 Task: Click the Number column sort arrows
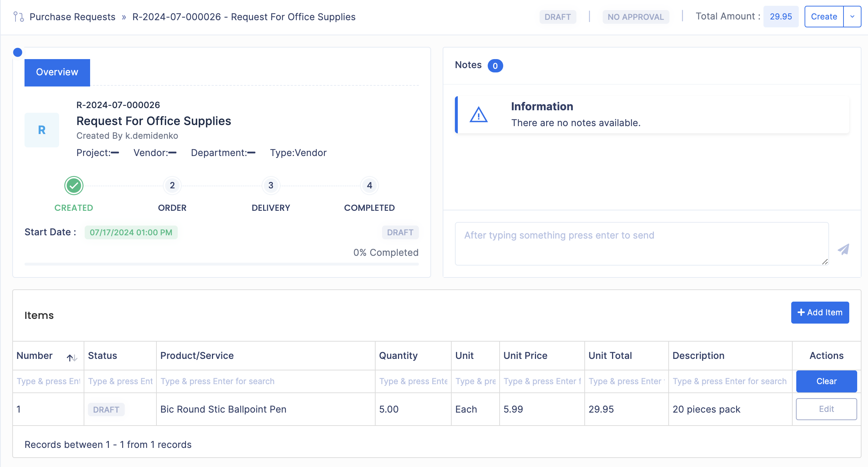(72, 357)
